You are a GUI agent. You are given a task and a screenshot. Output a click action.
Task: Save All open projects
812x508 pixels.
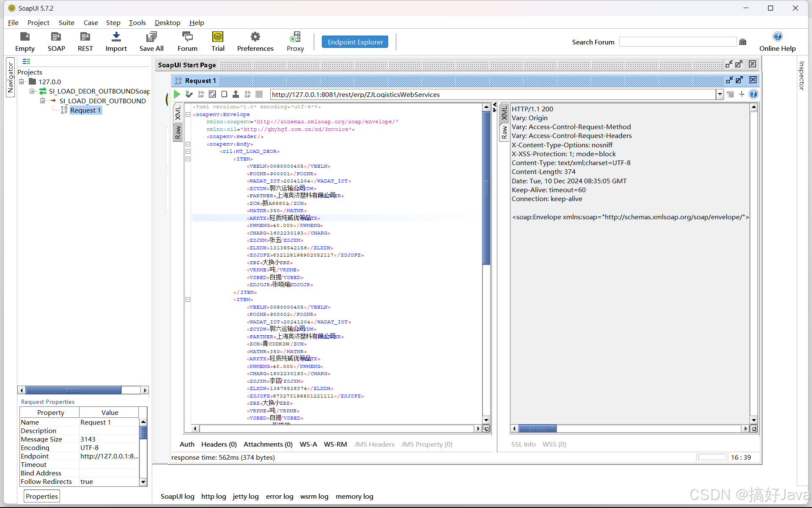pyautogui.click(x=151, y=41)
